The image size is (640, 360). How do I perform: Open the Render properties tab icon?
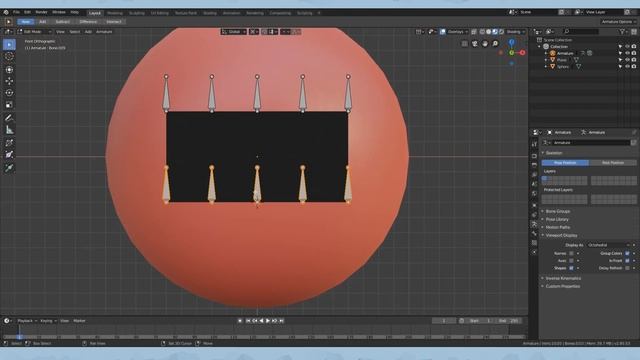[534, 156]
